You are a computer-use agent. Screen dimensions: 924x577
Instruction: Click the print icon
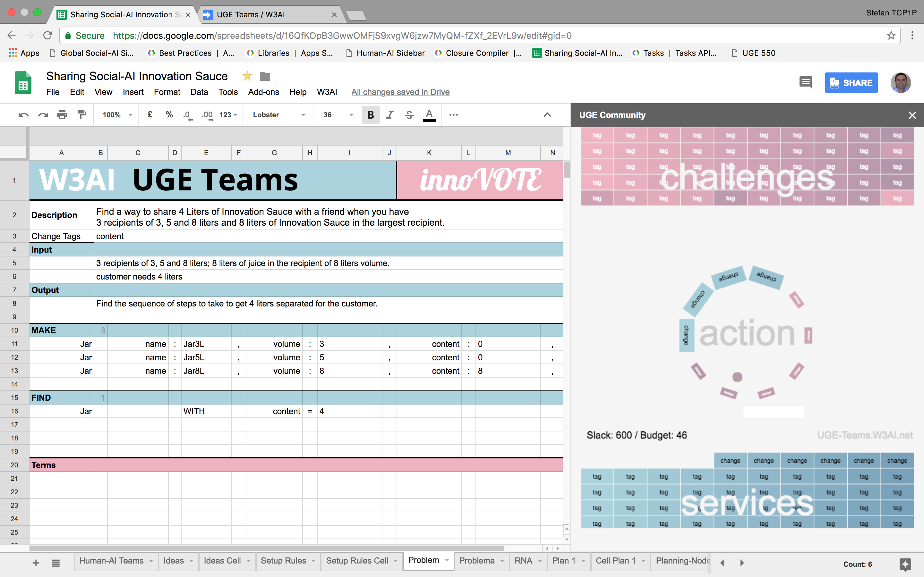[62, 115]
